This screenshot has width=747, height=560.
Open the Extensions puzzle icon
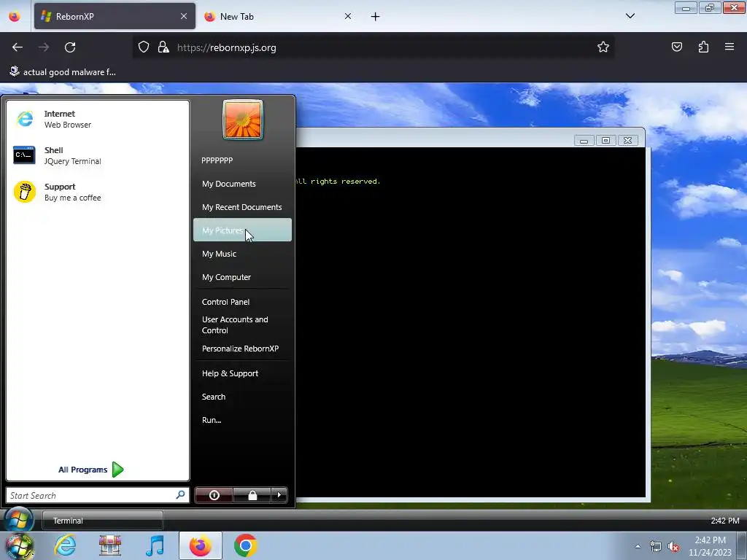click(703, 47)
